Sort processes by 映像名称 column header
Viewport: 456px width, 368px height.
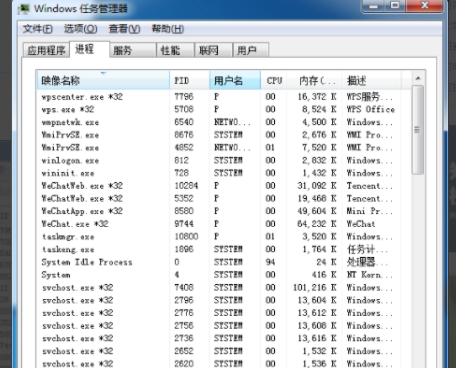pos(103,80)
